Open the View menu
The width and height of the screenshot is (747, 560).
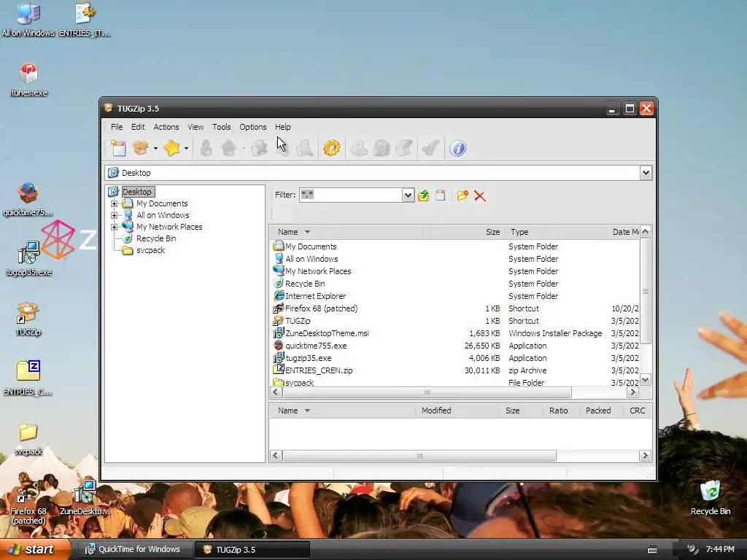click(x=196, y=127)
